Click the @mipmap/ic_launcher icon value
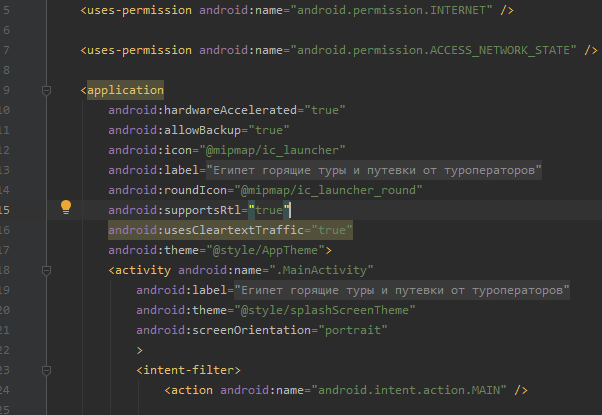Viewport: 602px width, 415px height. click(x=272, y=150)
